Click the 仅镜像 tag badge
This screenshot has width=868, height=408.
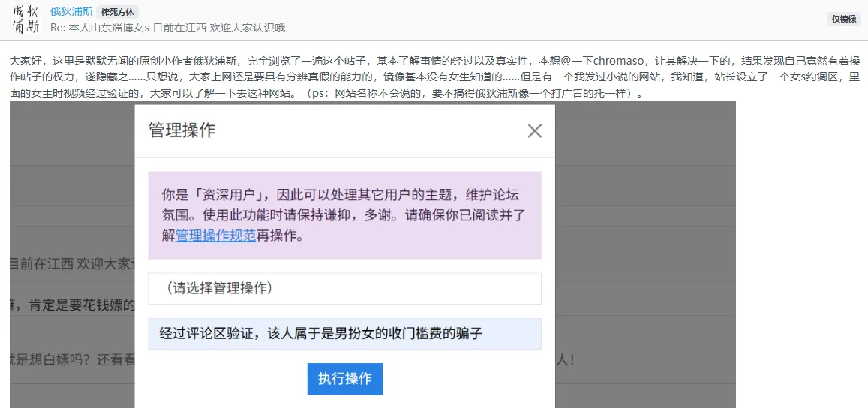click(x=844, y=19)
